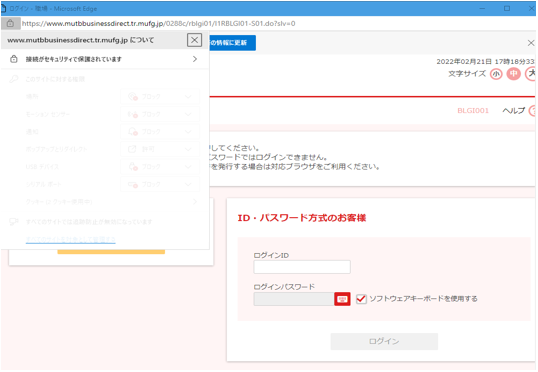Focus the ログインID input field
Viewport: 538px width, 372px height.
pos(302,267)
